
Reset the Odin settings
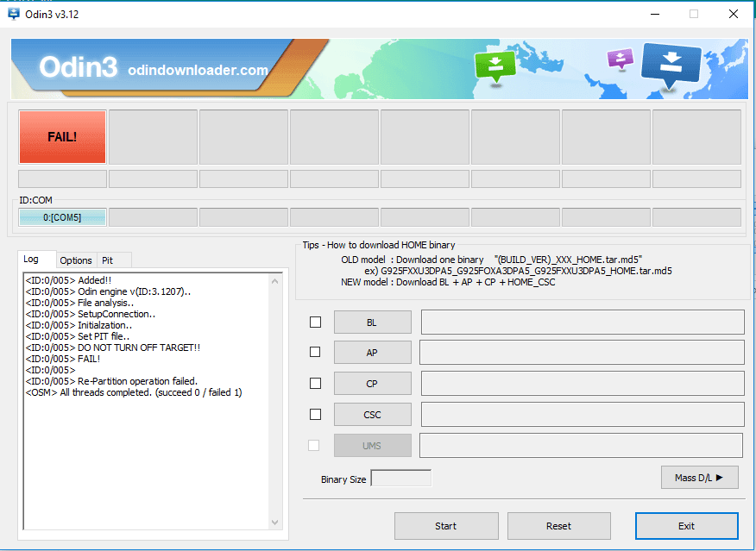pyautogui.click(x=559, y=526)
